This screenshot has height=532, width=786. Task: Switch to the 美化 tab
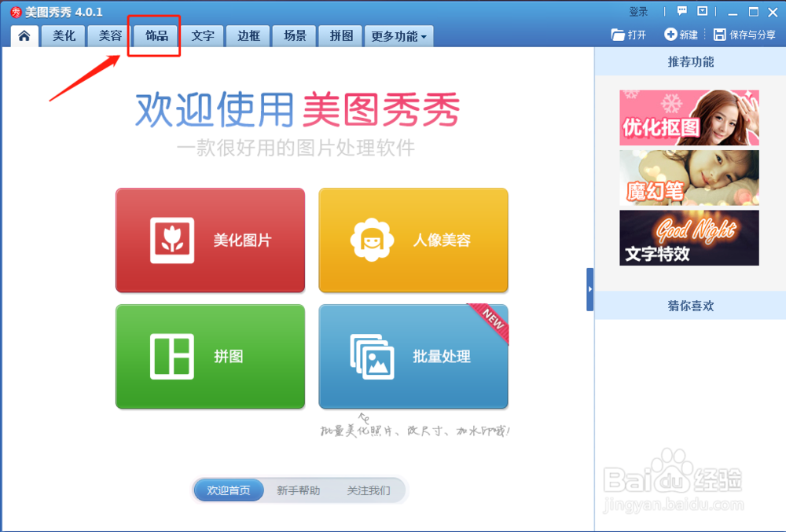(64, 35)
